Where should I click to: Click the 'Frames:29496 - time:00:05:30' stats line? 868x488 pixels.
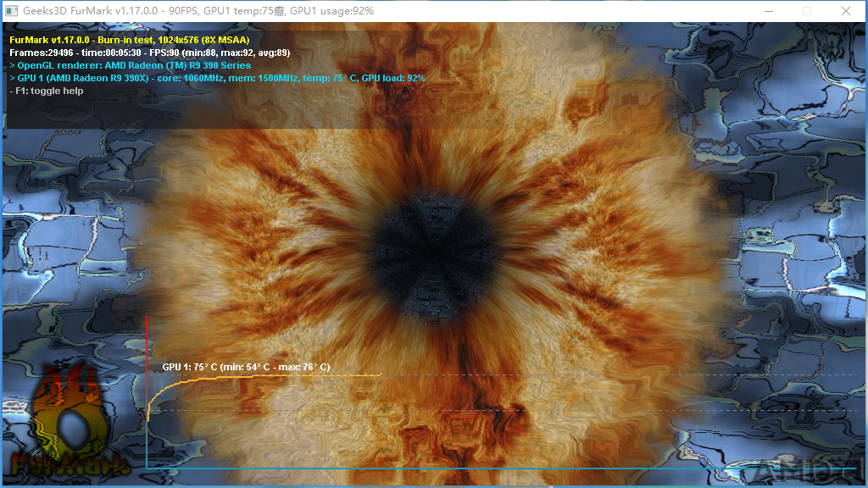tap(149, 53)
